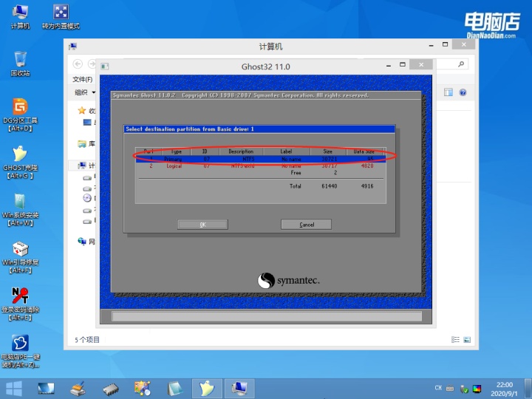Open the 转为内置模式 desktop icon

(61, 16)
